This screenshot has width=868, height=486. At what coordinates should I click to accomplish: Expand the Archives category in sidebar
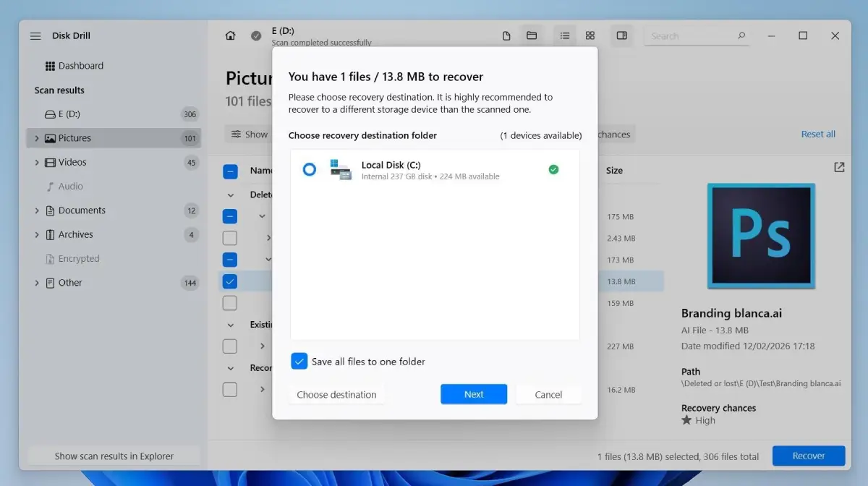tap(36, 234)
